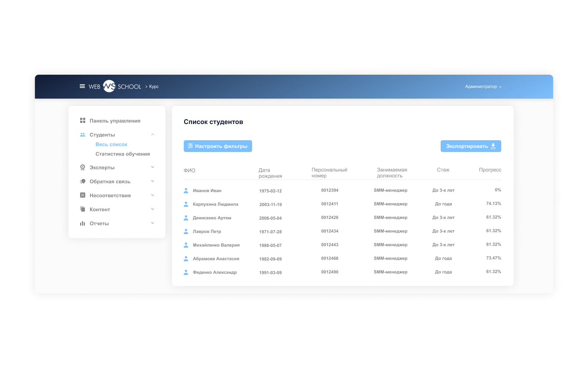Click the Отчеты bar chart icon
588x368 pixels.
pyautogui.click(x=83, y=223)
